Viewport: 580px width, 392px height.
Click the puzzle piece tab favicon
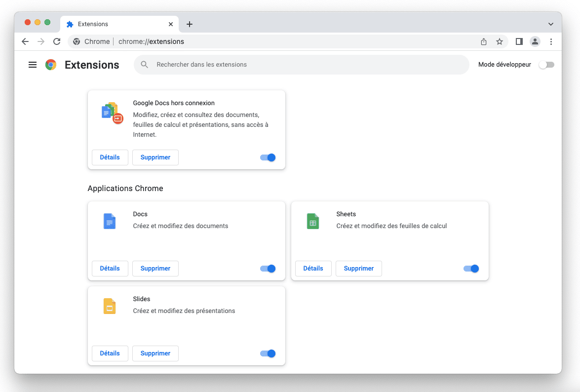coord(70,24)
